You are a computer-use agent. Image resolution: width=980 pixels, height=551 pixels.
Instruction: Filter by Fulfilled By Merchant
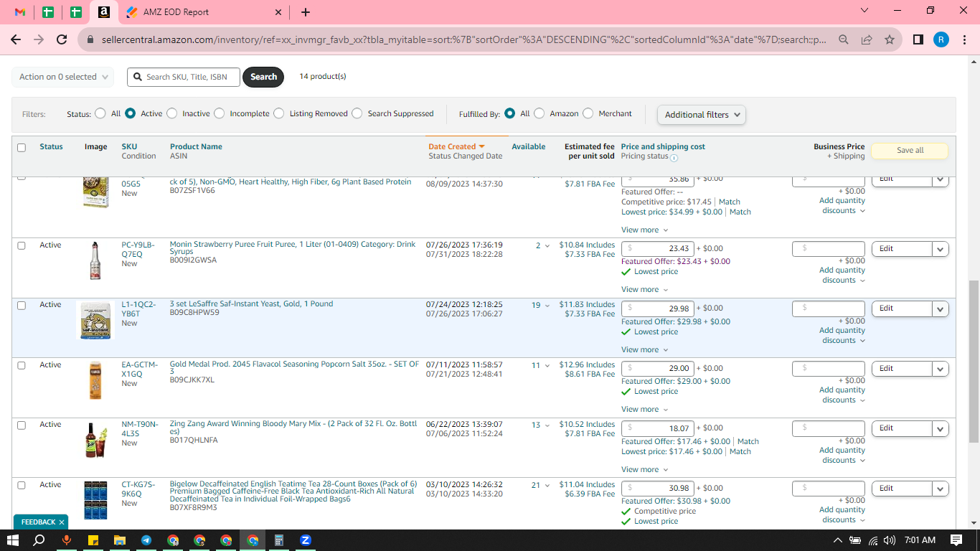[588, 113]
